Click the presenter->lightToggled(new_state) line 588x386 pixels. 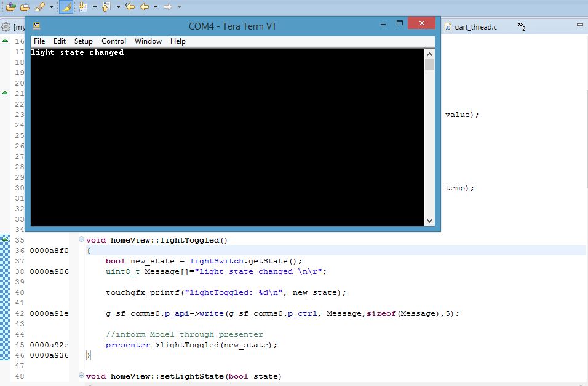(x=191, y=345)
